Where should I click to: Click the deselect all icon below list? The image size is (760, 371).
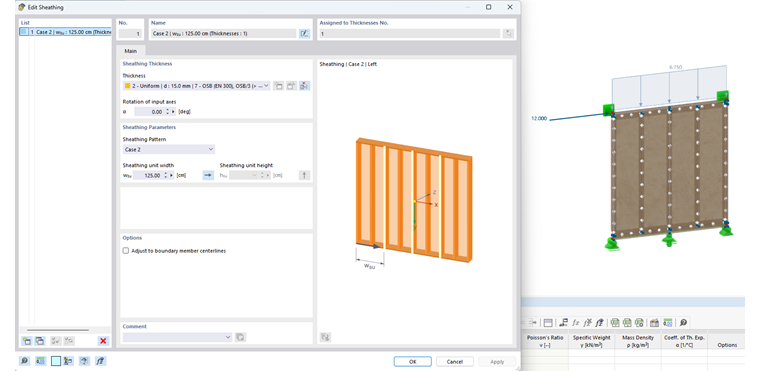tap(68, 341)
